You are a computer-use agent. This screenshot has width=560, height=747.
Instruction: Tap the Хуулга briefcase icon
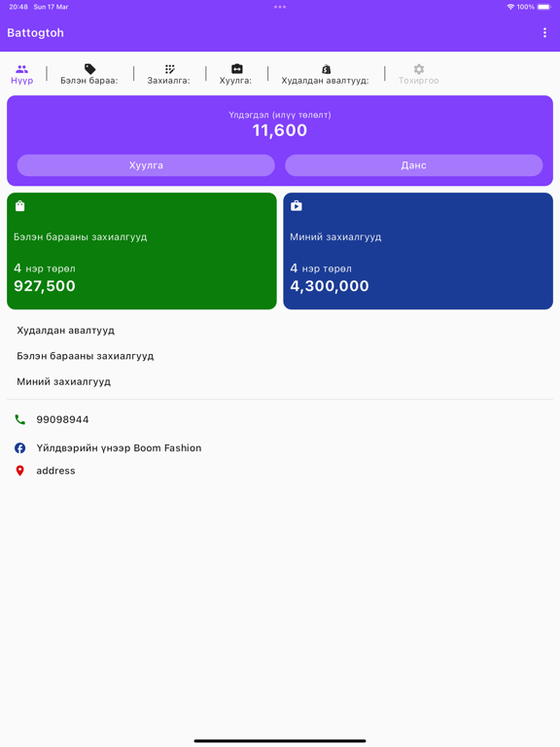click(x=236, y=69)
